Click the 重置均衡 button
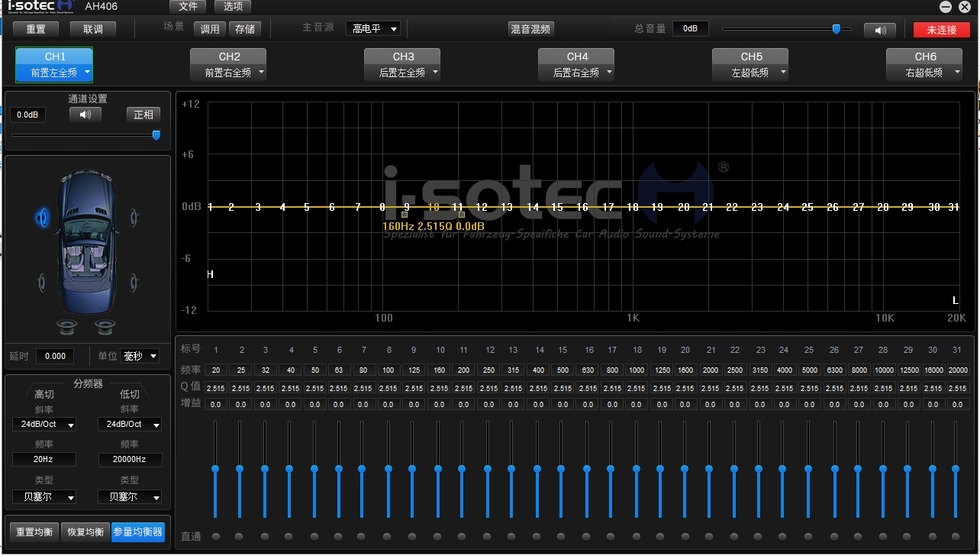Screen dimensions: 980x556 tap(34, 532)
